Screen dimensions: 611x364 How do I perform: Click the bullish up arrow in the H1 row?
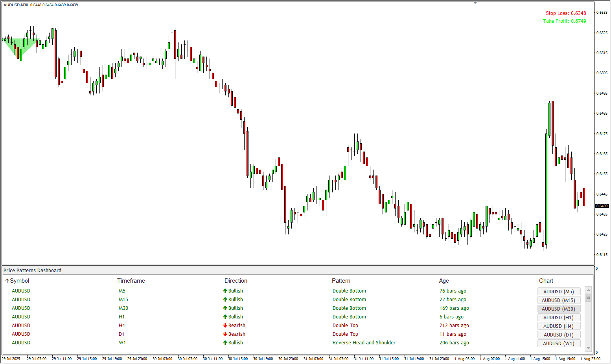tap(225, 317)
